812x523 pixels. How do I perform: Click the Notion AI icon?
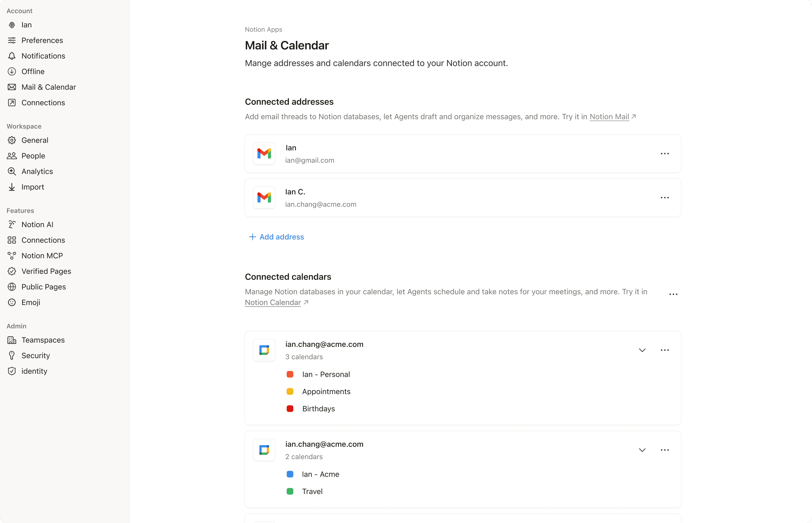tap(12, 224)
